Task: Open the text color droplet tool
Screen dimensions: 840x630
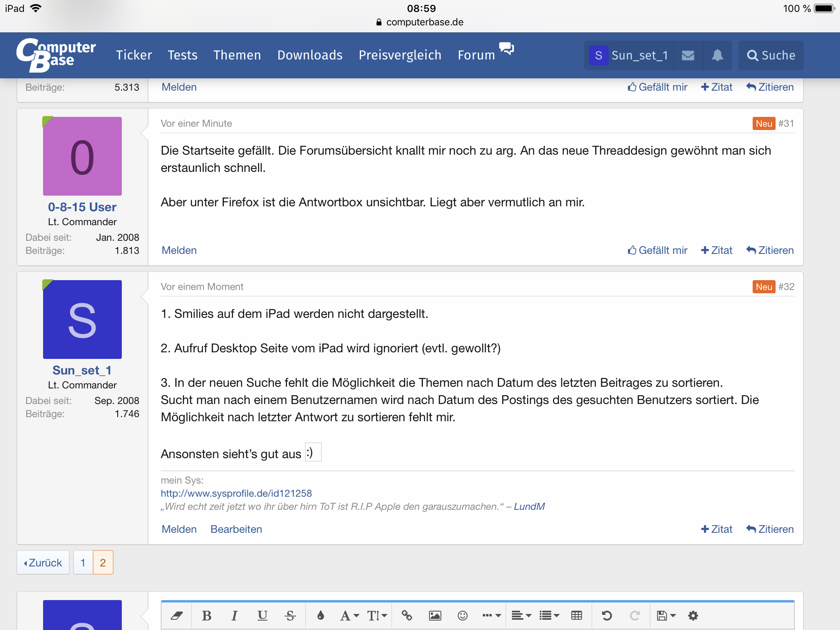Action: click(x=321, y=616)
